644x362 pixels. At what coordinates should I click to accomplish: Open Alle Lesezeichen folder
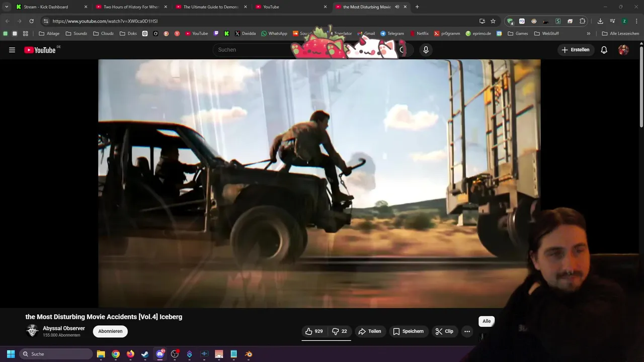[620, 34]
